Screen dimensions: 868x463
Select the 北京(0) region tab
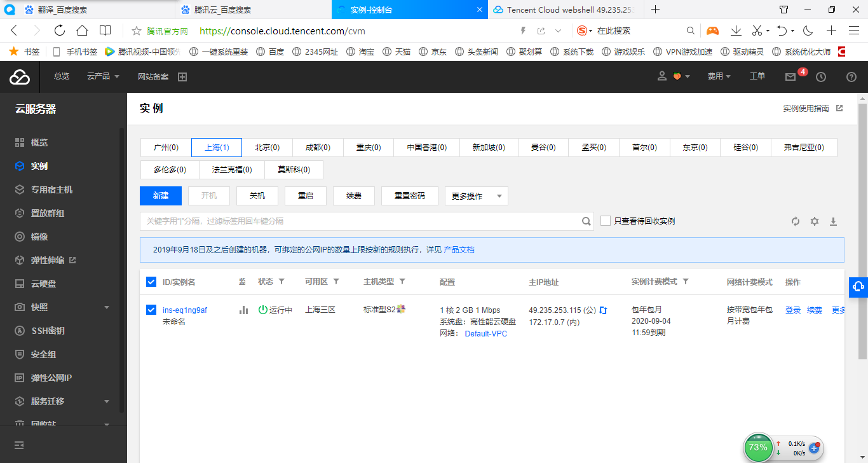(268, 148)
